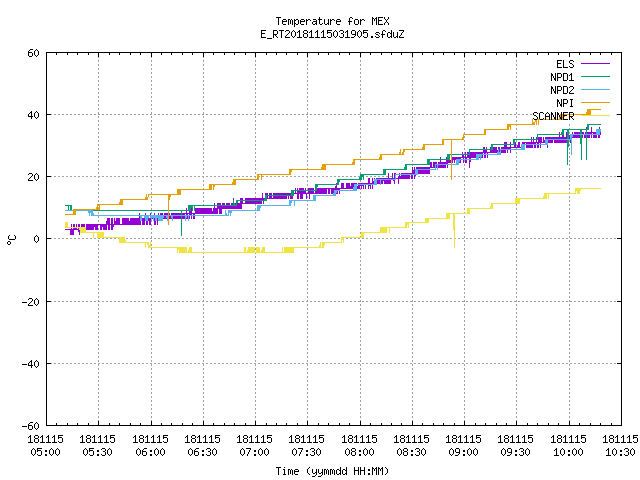Click the x-axis tick label 181115 07:30

(x=306, y=446)
